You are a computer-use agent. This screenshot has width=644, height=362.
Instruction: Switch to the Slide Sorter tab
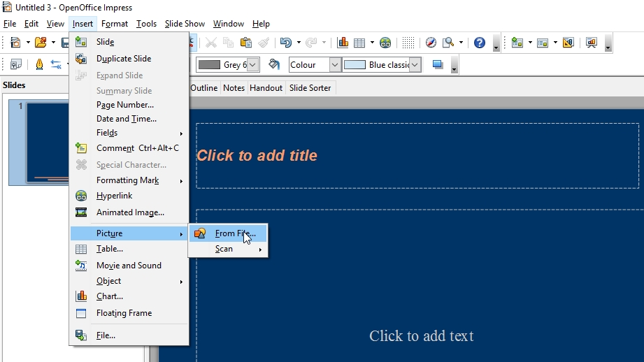pos(310,88)
